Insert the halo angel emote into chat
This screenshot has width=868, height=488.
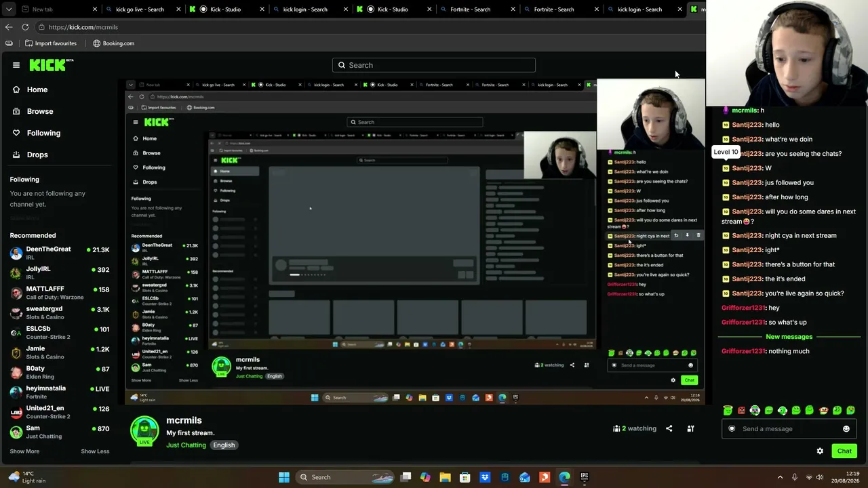[x=728, y=410]
